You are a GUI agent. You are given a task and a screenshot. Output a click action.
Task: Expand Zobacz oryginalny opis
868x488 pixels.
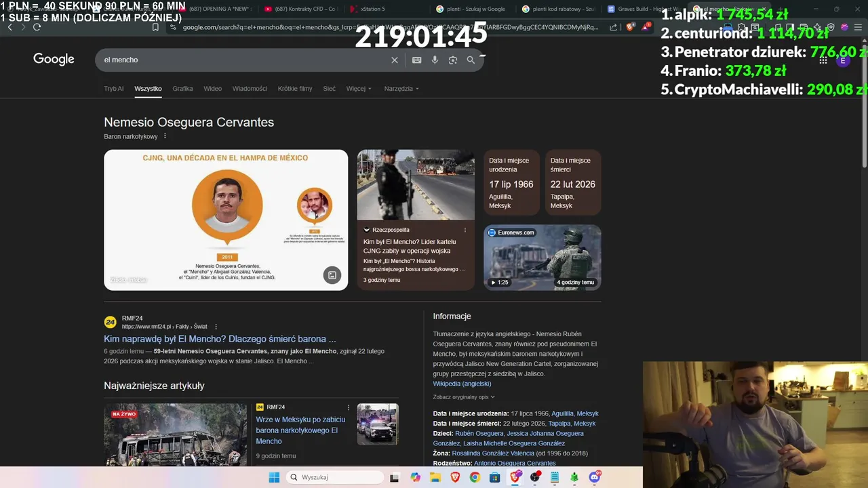tap(464, 397)
